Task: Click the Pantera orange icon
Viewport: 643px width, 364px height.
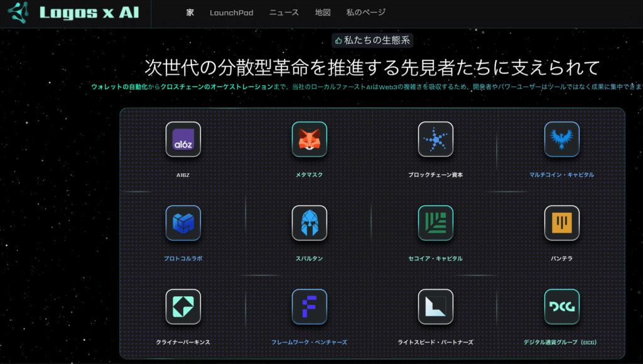Action: (x=562, y=223)
